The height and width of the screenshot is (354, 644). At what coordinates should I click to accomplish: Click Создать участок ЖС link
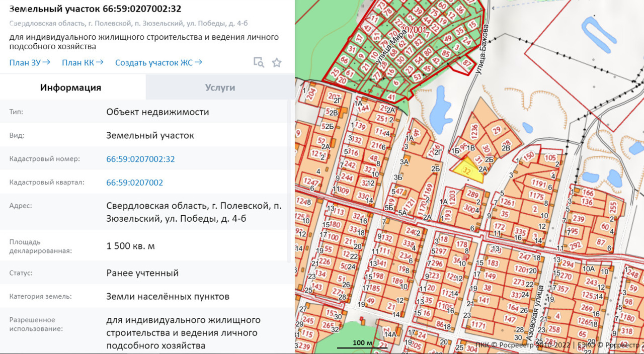[158, 62]
